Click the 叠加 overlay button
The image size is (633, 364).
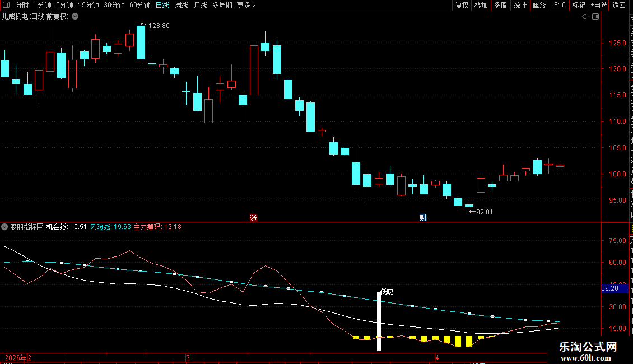481,5
